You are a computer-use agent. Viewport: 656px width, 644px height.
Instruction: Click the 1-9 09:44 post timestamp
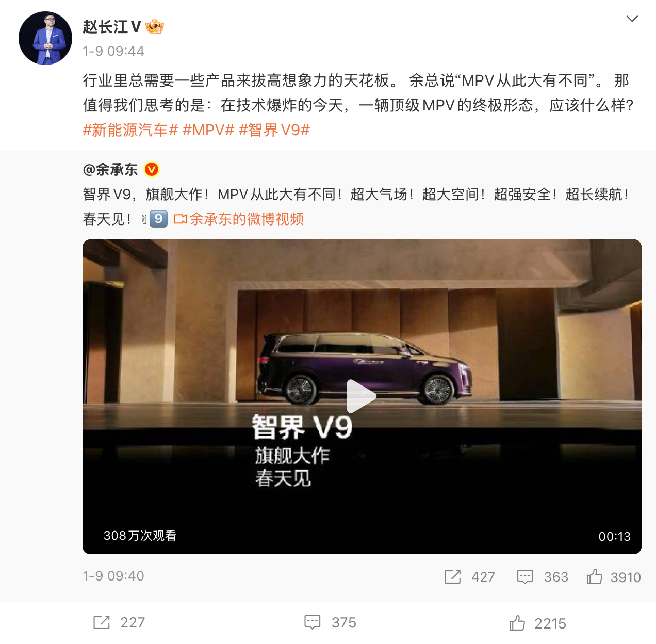tap(113, 51)
